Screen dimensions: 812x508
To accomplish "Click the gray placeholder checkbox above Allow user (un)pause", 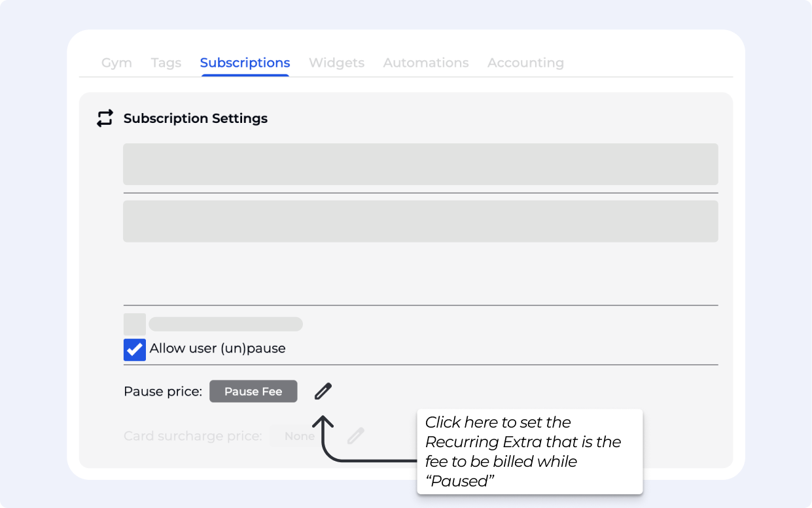I will tap(135, 324).
